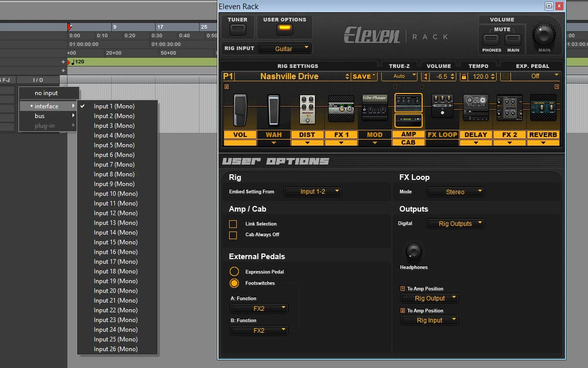Select the cabinet unit below the amp
This screenshot has width=588, height=368.
pyautogui.click(x=408, y=121)
